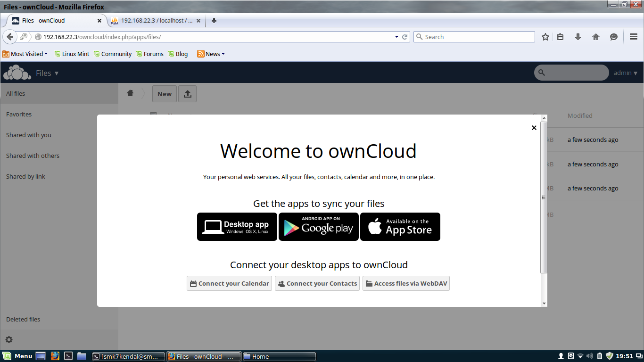Click the App Store badge
Screen dimensions: 644x362
400,227
